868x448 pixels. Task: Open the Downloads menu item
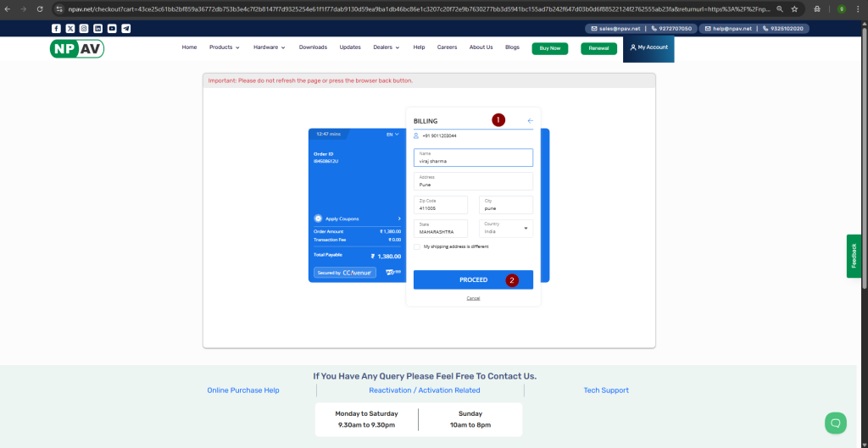point(313,47)
